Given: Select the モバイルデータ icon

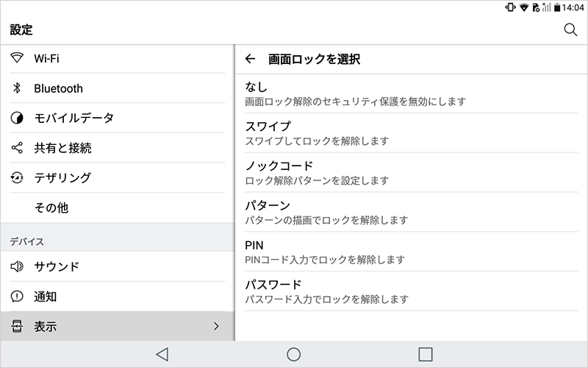Looking at the screenshot, I should click(x=17, y=118).
